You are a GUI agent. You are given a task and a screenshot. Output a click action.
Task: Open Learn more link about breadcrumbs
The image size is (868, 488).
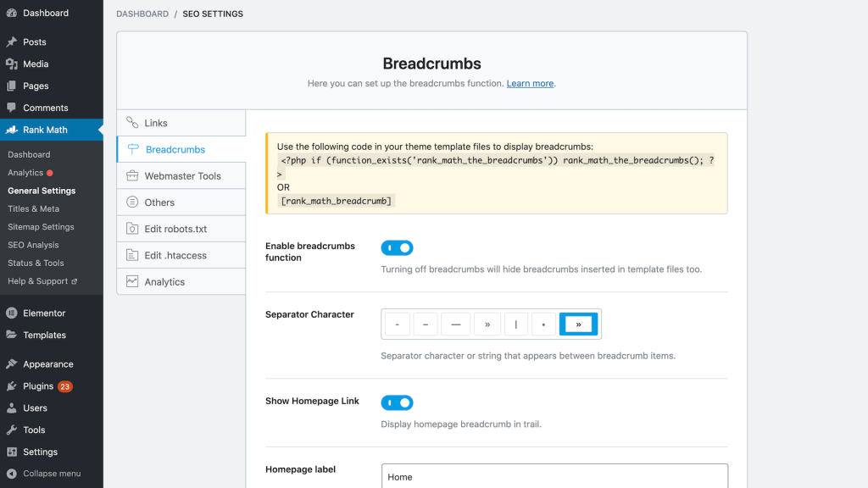(x=530, y=84)
